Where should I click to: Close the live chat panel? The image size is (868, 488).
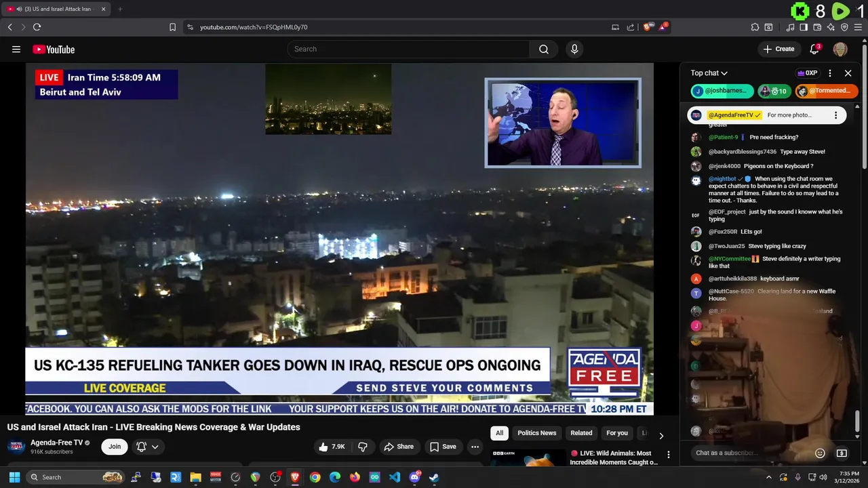pos(848,73)
